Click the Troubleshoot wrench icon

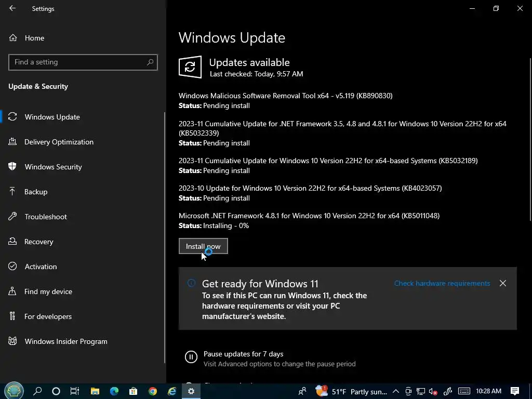(12, 216)
